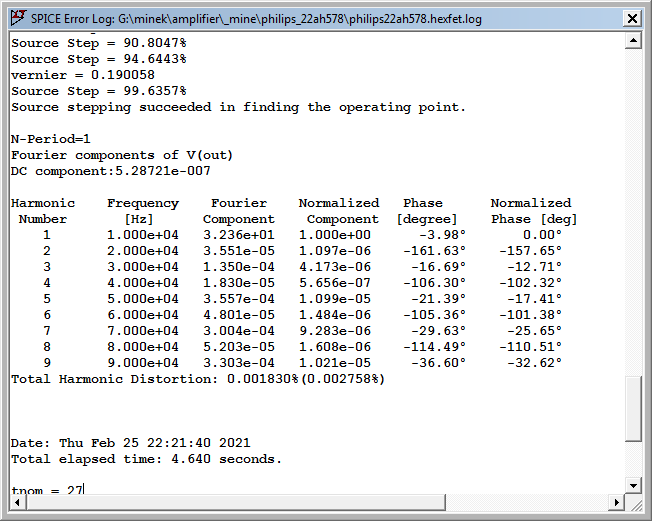Click Fourier component value 1.350e-04
This screenshot has height=521, width=652.
pos(239,267)
